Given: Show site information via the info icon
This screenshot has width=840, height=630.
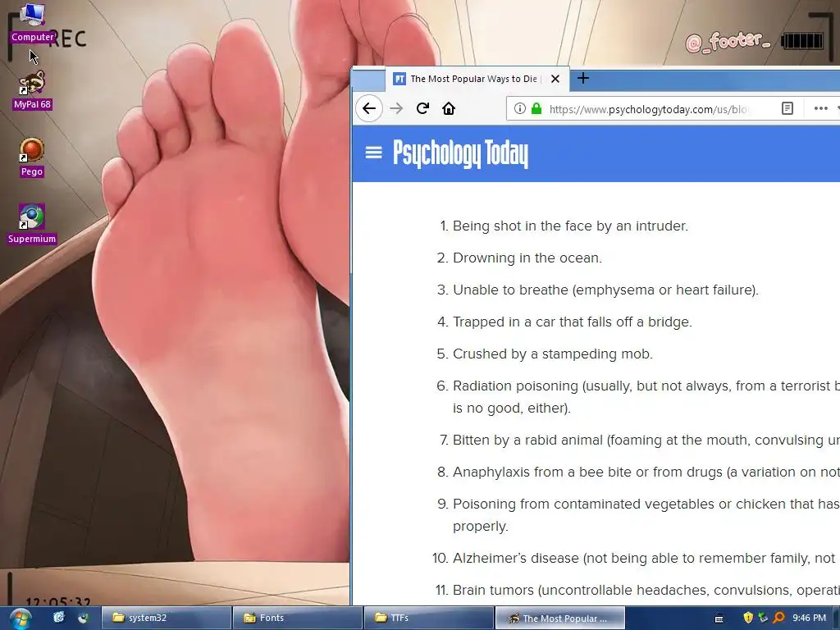Looking at the screenshot, I should 519,109.
